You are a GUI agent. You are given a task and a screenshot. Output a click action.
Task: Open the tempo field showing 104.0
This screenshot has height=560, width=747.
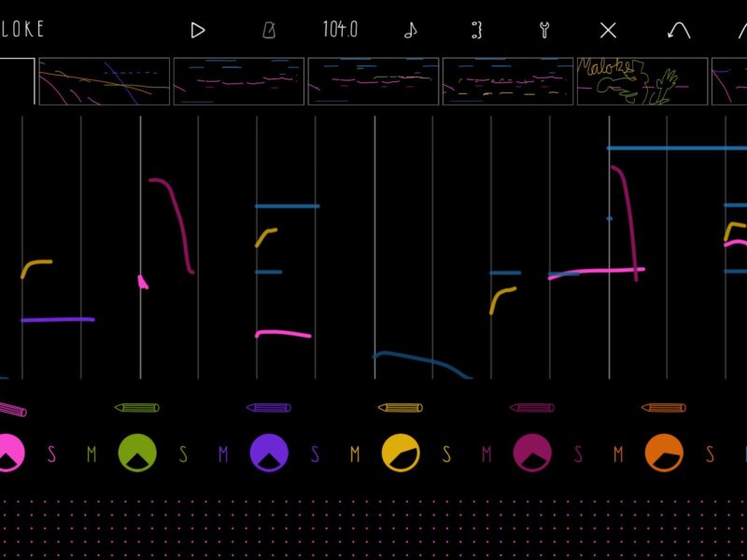click(x=340, y=30)
